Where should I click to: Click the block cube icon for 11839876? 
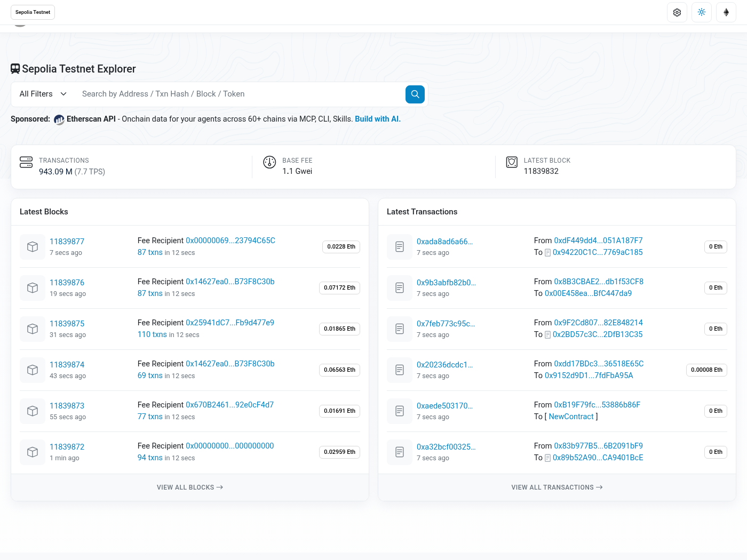[33, 288]
